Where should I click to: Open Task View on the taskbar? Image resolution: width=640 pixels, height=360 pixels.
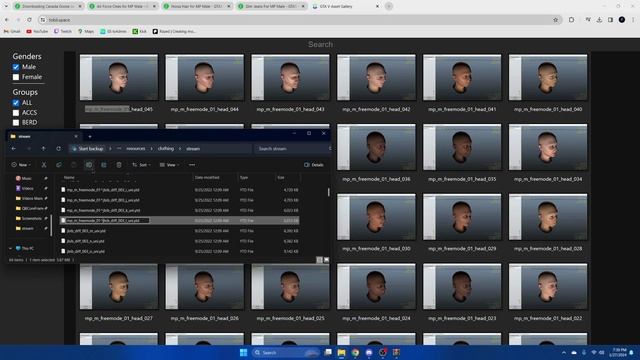tap(328, 352)
